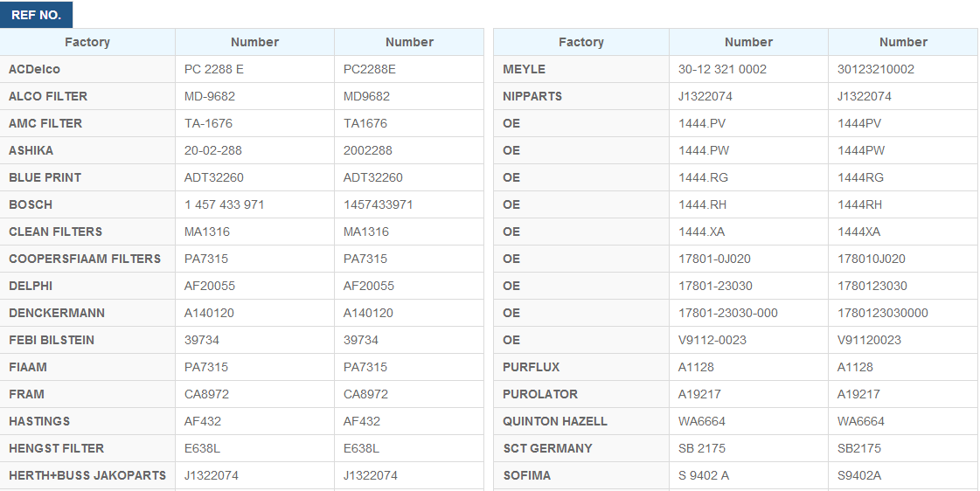Open the REF NO. tab

[36, 15]
